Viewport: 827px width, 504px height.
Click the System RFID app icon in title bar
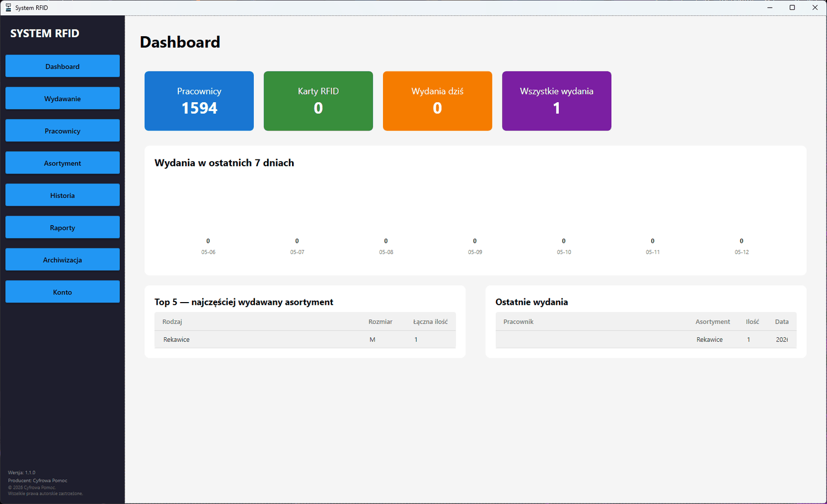point(8,8)
